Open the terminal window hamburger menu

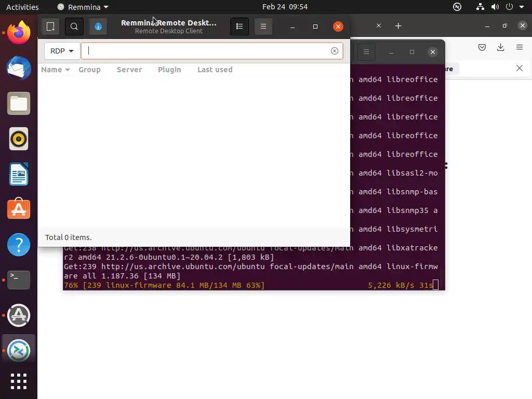366,52
